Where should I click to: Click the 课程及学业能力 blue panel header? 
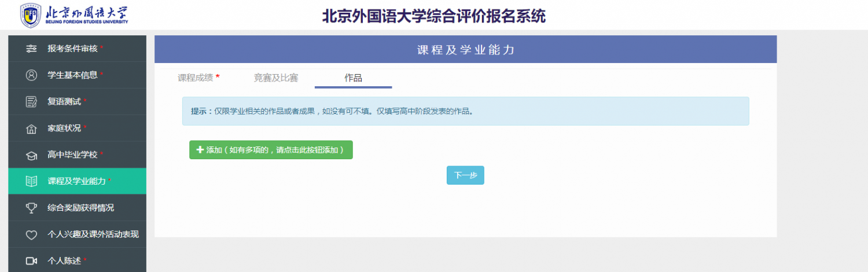click(466, 50)
